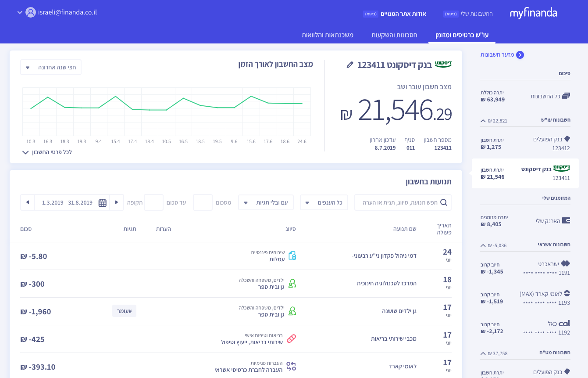The width and height of the screenshot is (588, 378).
Task: Select בנק הפועלים 123412 account icon
Action: (567, 139)
